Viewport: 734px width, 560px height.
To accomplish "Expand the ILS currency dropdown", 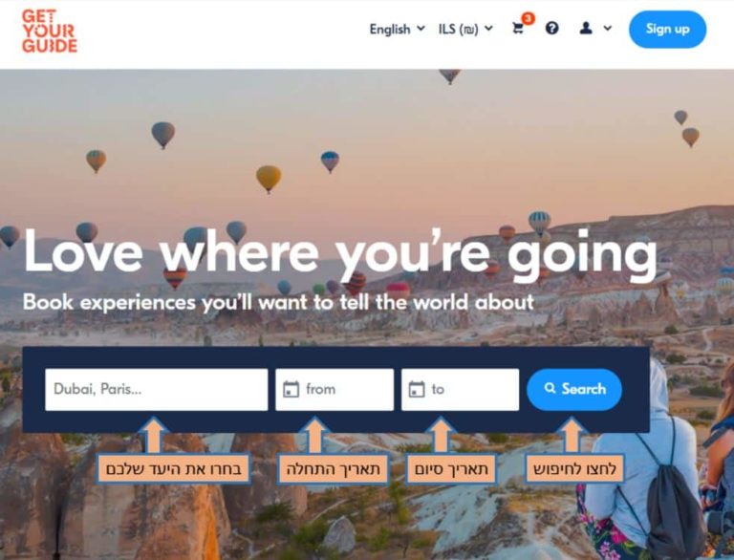I will point(465,29).
